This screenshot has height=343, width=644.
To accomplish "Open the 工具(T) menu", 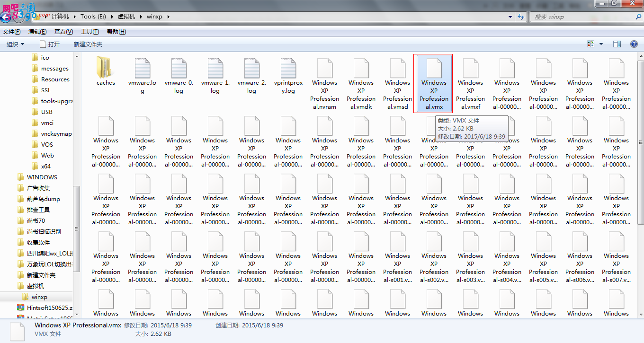I will [90, 32].
